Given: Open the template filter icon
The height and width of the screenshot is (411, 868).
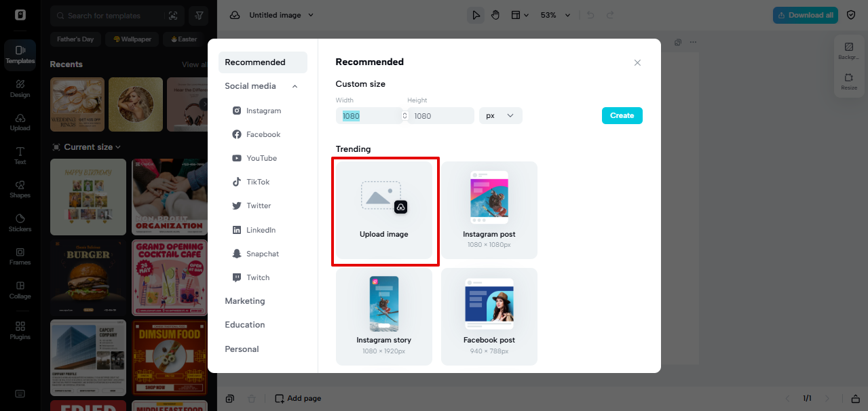Looking at the screenshot, I should (x=199, y=16).
